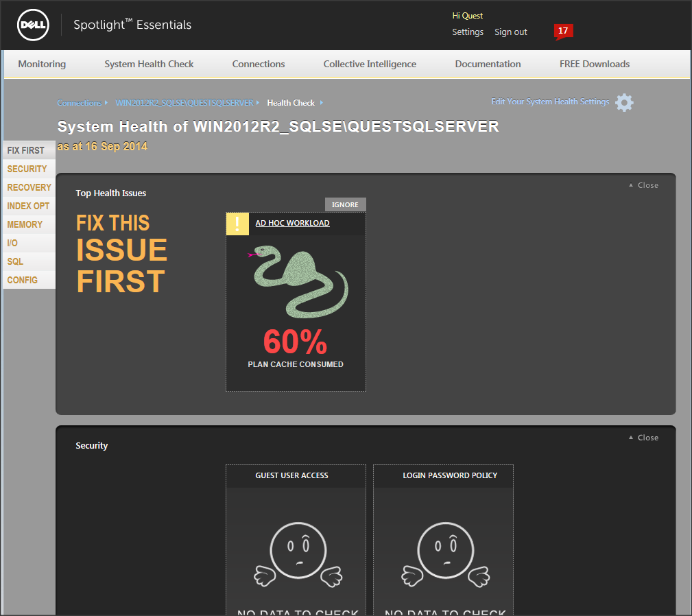The width and height of the screenshot is (692, 616).
Task: Click the Connections breadcrumb link
Action: [x=80, y=103]
